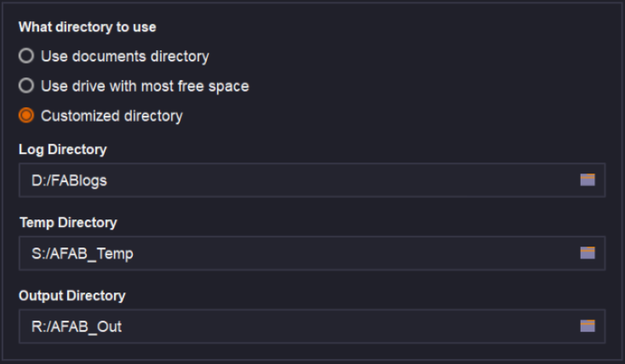Click the "What directory to use" heading
This screenshot has width=625, height=364.
coord(87,27)
